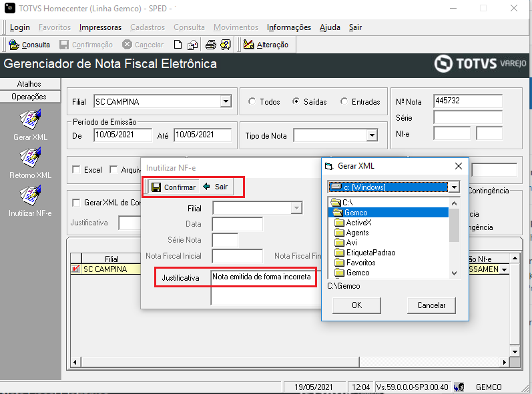
Task: Click the De date field 10/05/2021
Action: [123, 135]
